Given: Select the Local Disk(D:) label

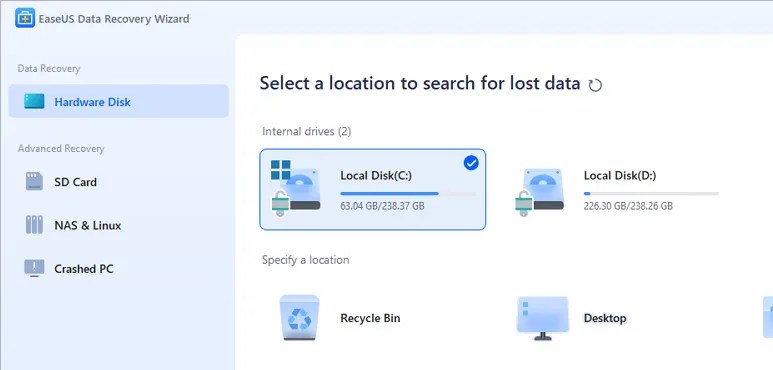Looking at the screenshot, I should (x=620, y=175).
